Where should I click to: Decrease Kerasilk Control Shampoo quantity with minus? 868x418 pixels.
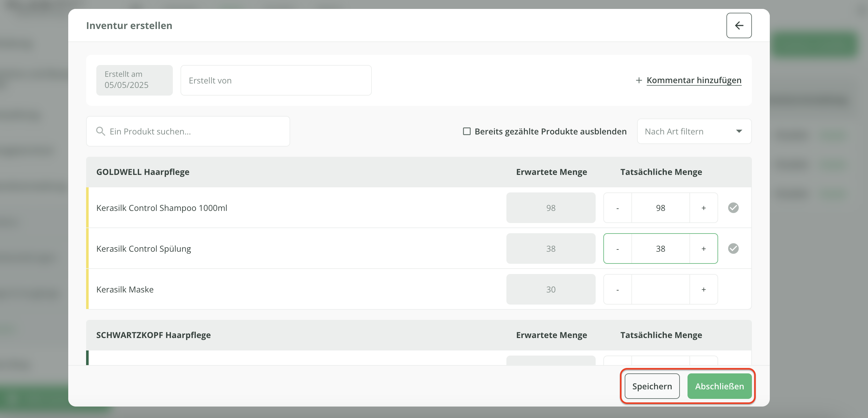617,208
